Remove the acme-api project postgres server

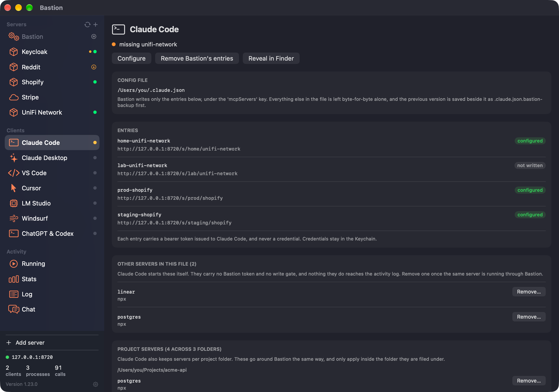(x=529, y=381)
